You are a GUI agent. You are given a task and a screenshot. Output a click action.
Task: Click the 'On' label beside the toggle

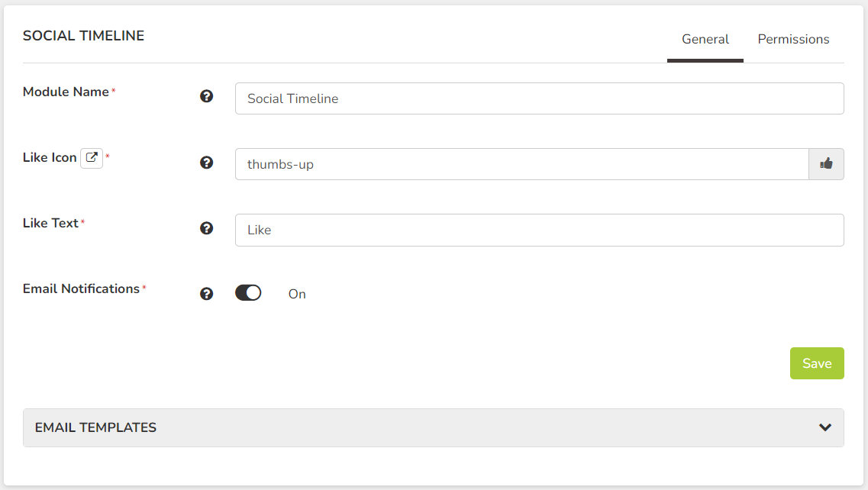pyautogui.click(x=297, y=294)
